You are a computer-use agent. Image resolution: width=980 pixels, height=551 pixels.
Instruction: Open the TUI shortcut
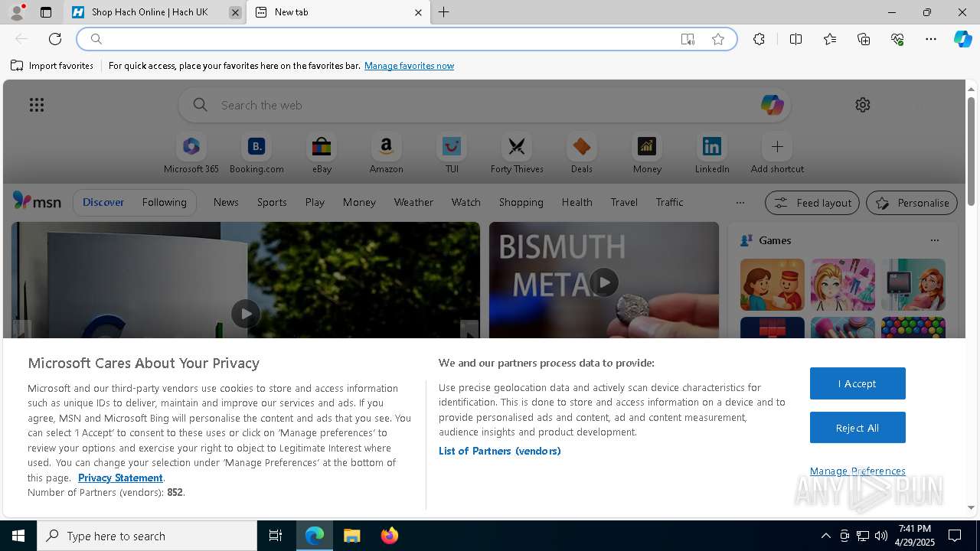tap(452, 154)
